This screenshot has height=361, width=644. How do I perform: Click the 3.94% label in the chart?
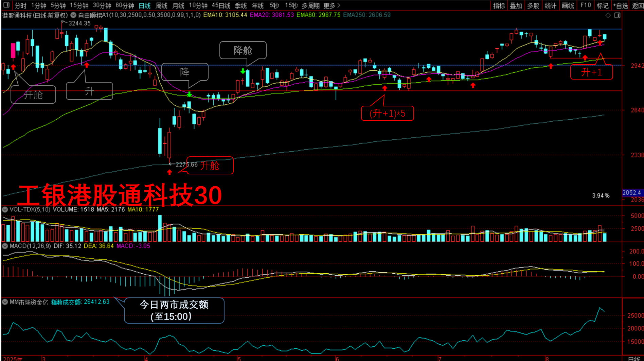(601, 195)
